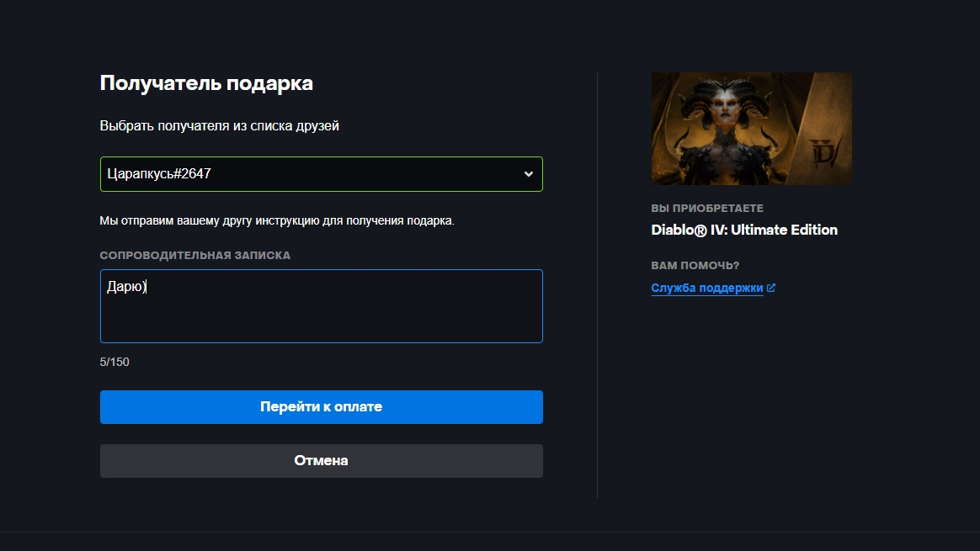Click the Перейти к оплате button

pyautogui.click(x=322, y=407)
